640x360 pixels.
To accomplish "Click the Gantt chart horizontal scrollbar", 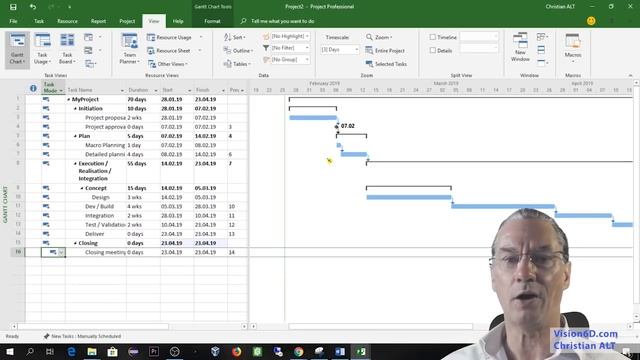I will tap(380, 327).
